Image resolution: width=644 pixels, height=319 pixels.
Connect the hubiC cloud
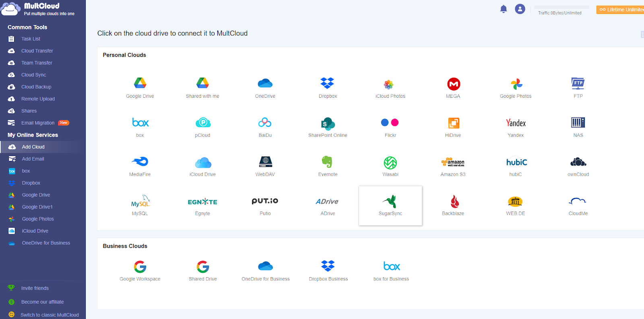pyautogui.click(x=516, y=162)
